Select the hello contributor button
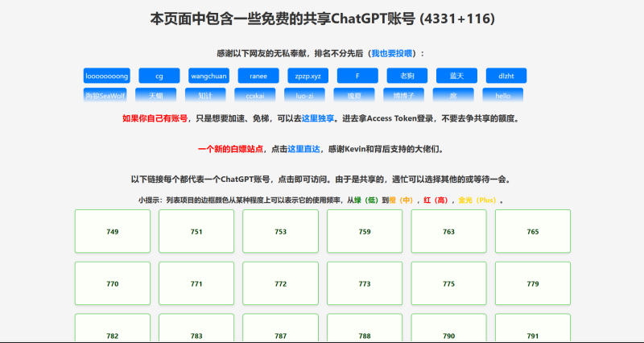 pyautogui.click(x=502, y=95)
